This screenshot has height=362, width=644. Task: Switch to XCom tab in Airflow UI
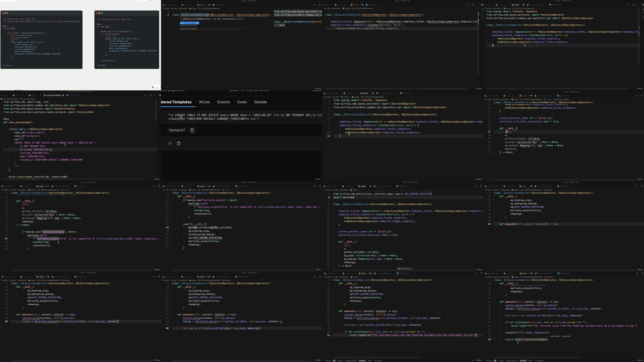pos(204,102)
